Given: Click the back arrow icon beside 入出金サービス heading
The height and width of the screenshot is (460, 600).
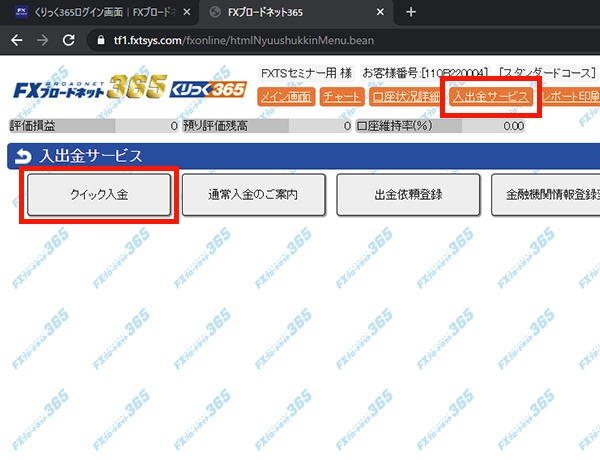Looking at the screenshot, I should point(22,156).
